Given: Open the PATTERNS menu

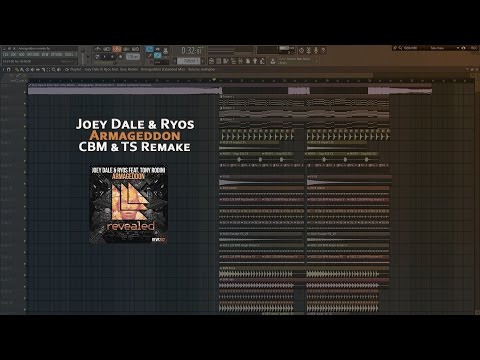Looking at the screenshot, I should pos(33,54).
